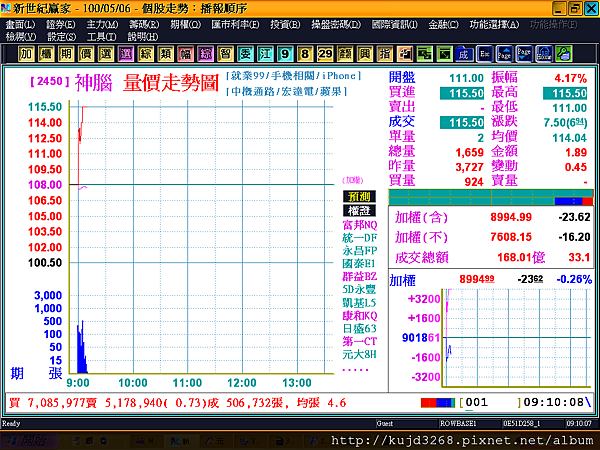Viewport: 600px width, 450px height.
Task: Click the 29 toolbar icon
Action: click(325, 54)
